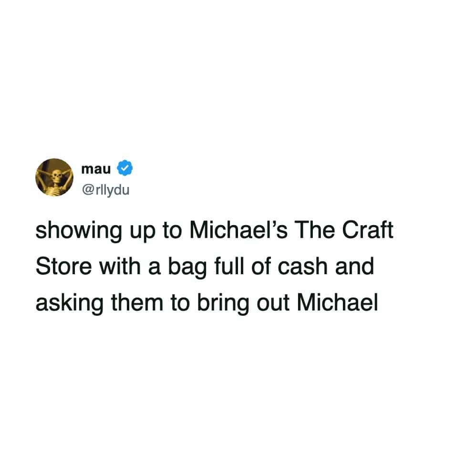The height and width of the screenshot is (476, 475).
Task: Click the skull in the avatar image
Action: pyautogui.click(x=56, y=175)
